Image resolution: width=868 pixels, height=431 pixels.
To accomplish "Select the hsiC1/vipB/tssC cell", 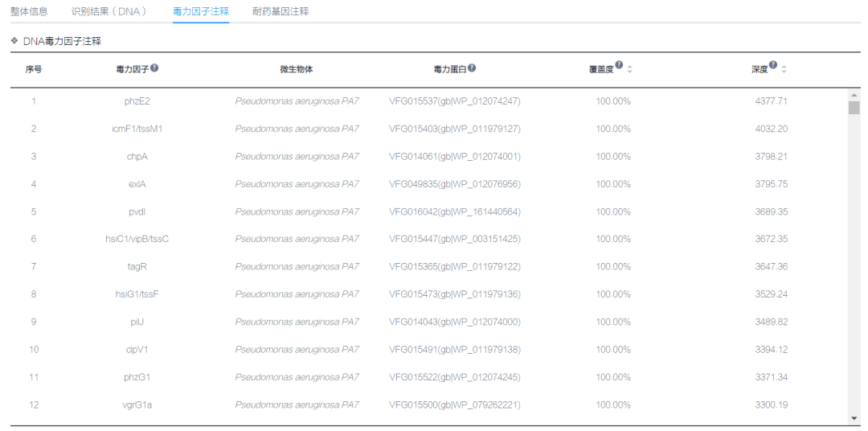I will point(137,240).
